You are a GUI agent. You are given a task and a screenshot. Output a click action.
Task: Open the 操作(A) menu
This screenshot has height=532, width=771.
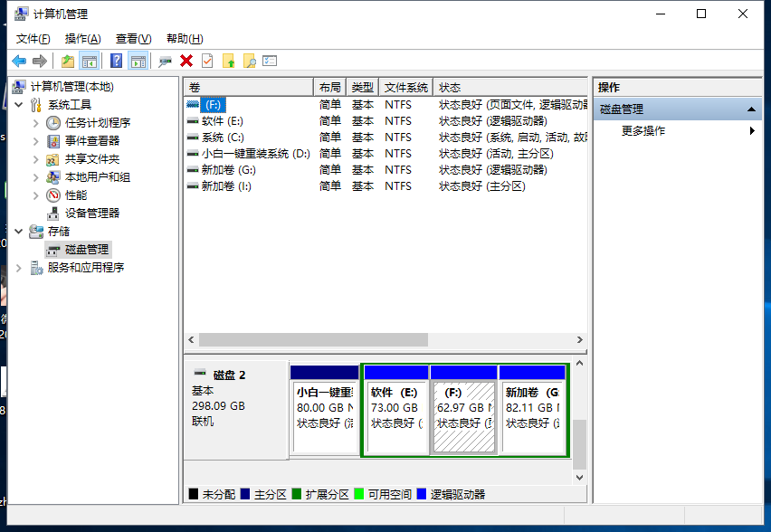(x=82, y=39)
